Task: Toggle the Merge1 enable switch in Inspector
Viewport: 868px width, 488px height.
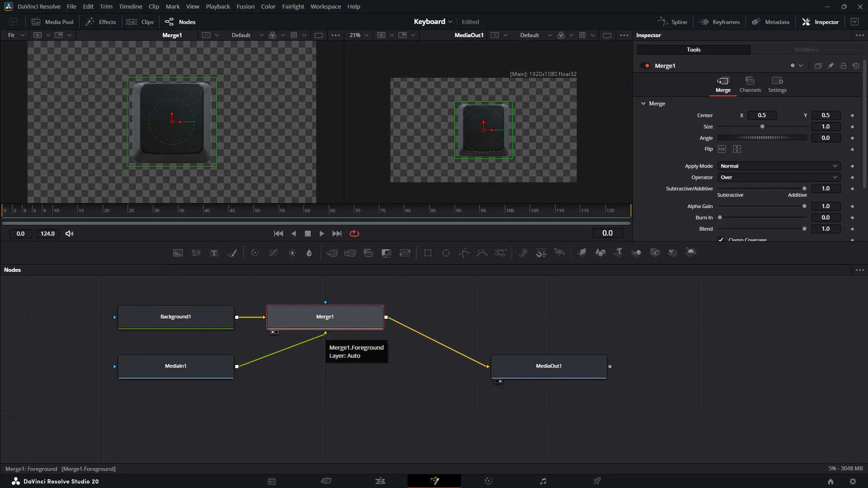Action: click(645, 66)
